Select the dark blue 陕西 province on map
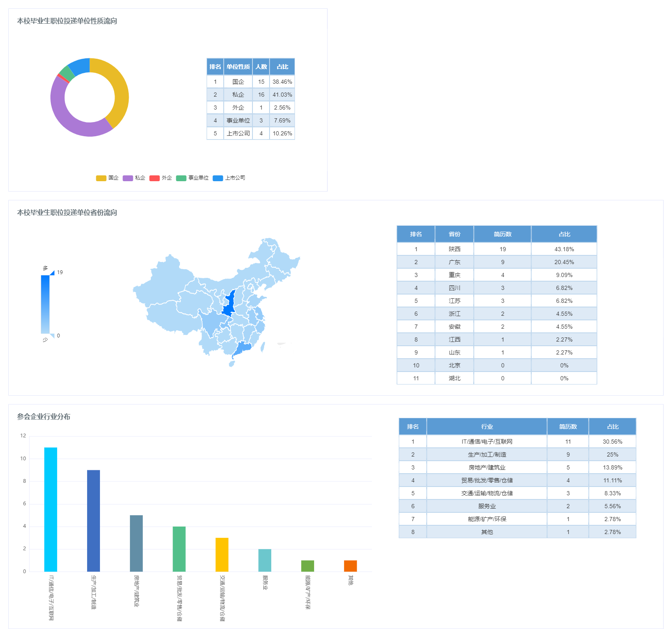Image resolution: width=672 pixels, height=629 pixels. 228,304
